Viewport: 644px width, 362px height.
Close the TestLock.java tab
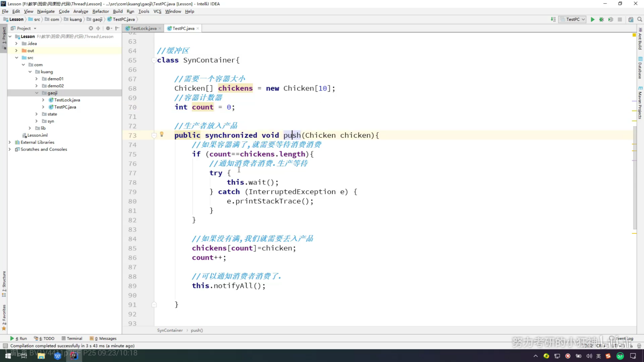coord(160,28)
